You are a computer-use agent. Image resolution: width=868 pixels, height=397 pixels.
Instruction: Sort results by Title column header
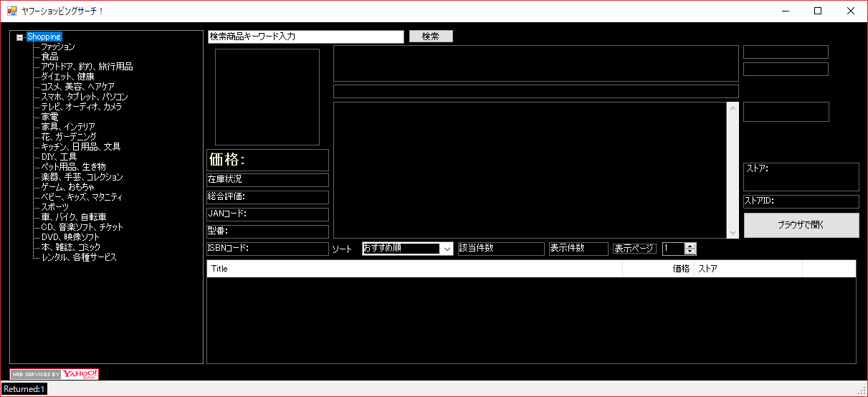[414, 269]
